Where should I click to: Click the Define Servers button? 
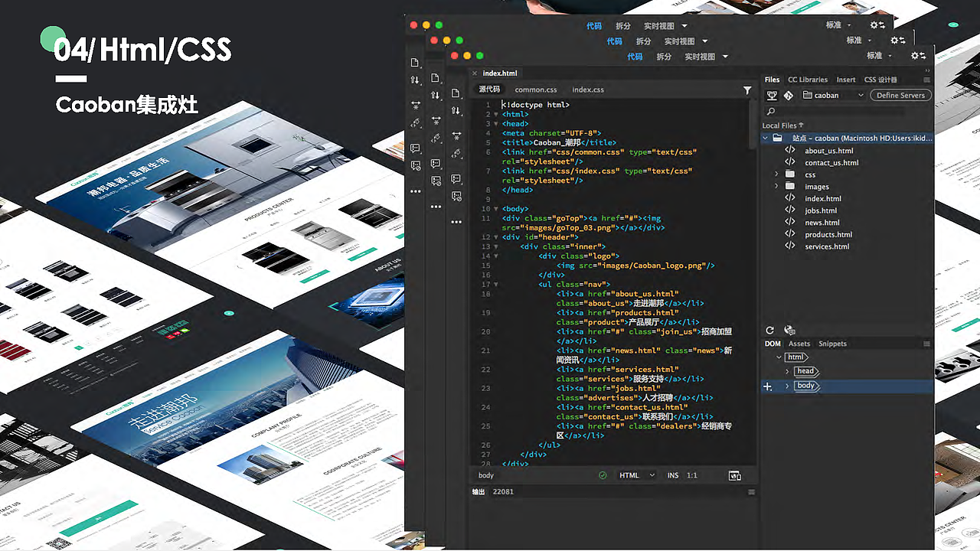[901, 96]
